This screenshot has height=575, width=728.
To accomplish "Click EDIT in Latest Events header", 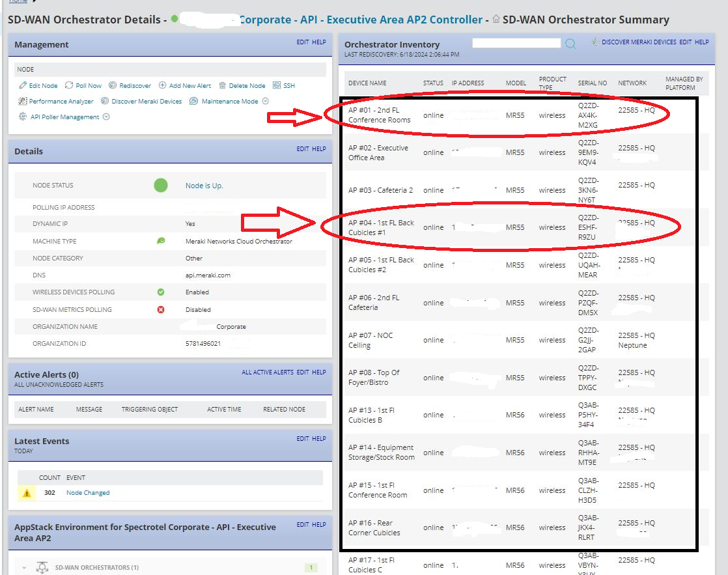I will pos(303,439).
